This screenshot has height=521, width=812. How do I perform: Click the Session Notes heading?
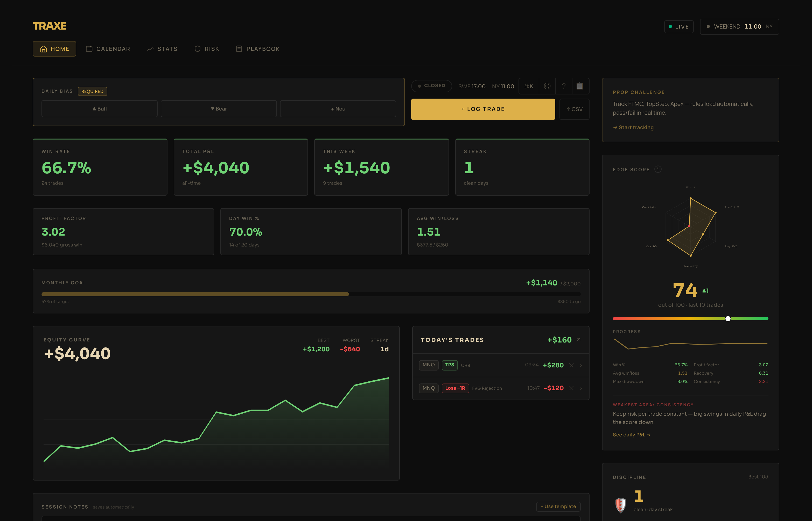(x=65, y=507)
